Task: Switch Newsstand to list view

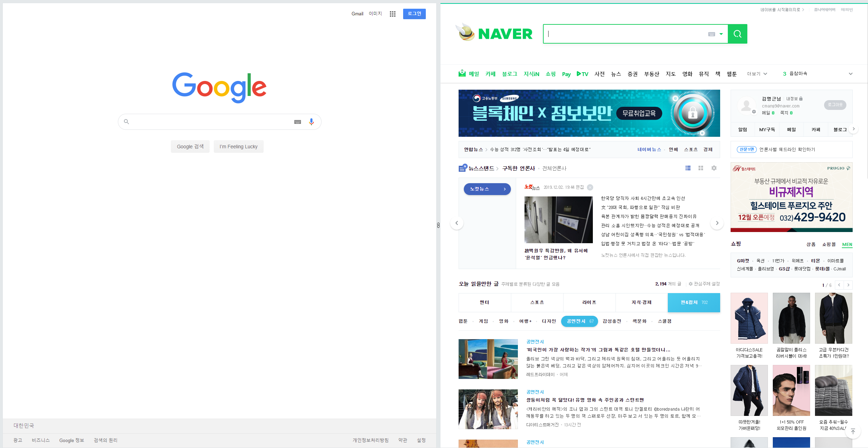Action: click(x=688, y=168)
